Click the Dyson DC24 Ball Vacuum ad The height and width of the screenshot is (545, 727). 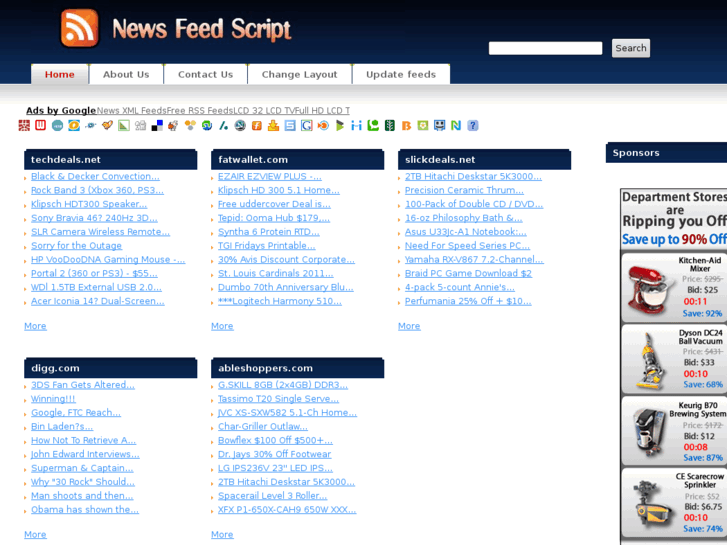click(674, 359)
